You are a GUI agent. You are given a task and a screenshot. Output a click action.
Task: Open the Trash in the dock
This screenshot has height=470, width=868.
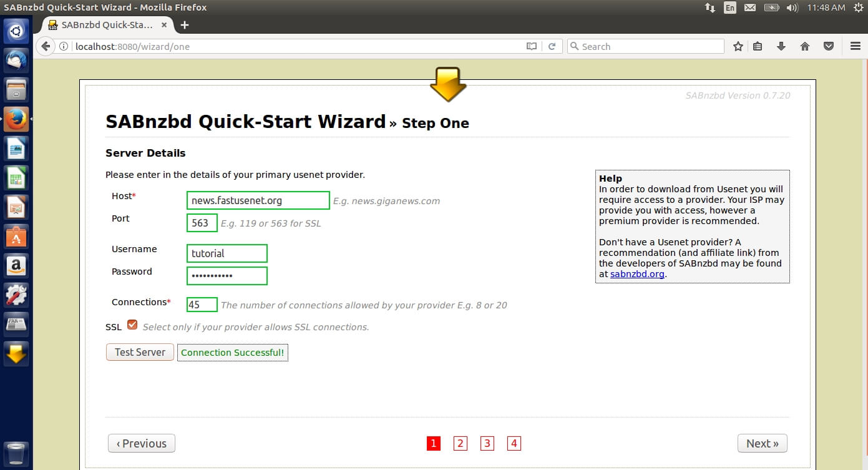[x=16, y=454]
